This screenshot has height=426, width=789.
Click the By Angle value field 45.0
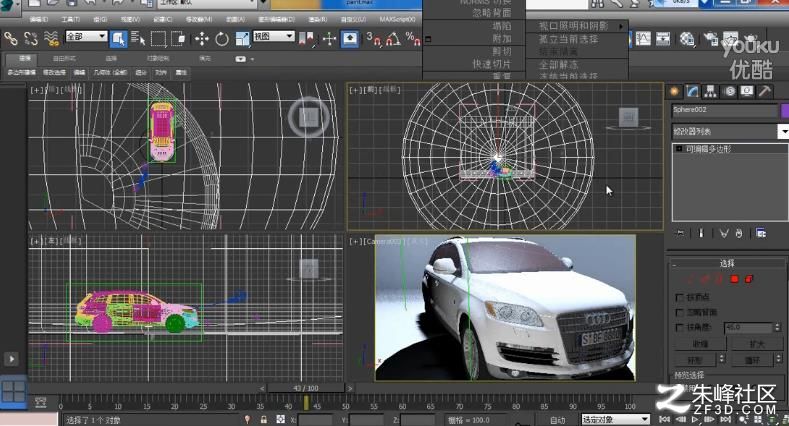click(748, 327)
